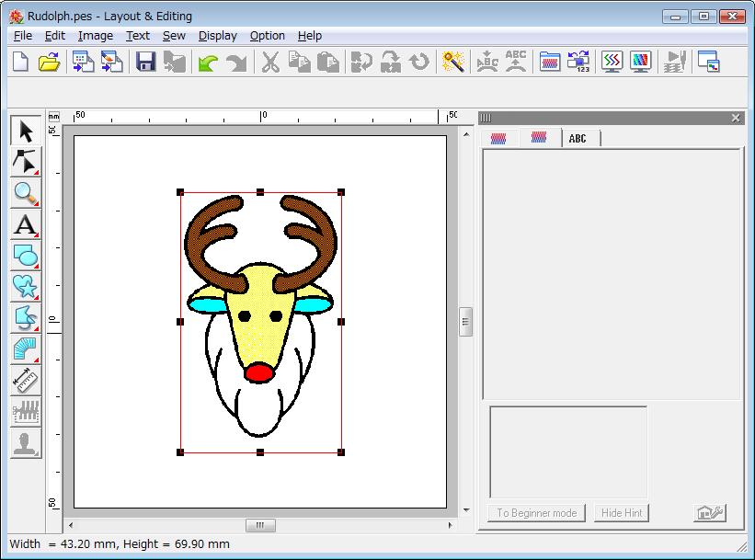Switch to the first sewing attribute tab
Image resolution: width=755 pixels, height=560 pixels.
[498, 139]
